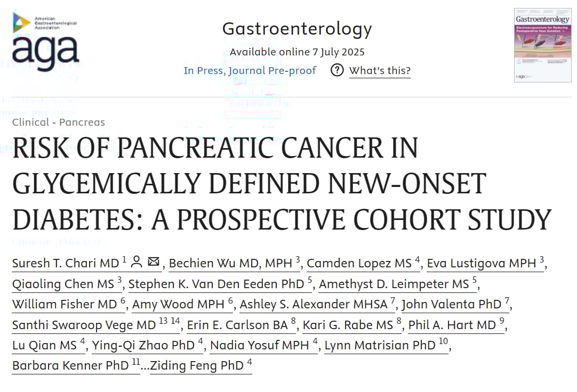Select author Ashley S. Alexander MHSA
The image size is (577, 392).
tap(314, 305)
